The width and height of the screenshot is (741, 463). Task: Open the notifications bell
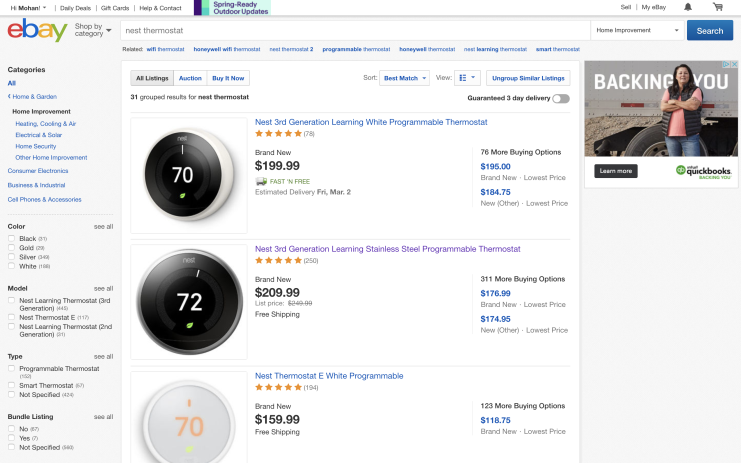[x=688, y=7]
